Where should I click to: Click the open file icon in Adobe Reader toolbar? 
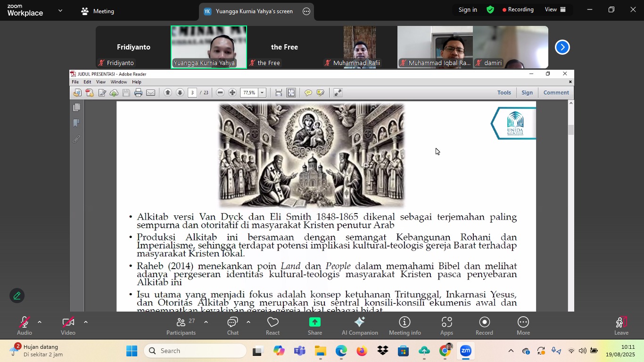coord(77,93)
